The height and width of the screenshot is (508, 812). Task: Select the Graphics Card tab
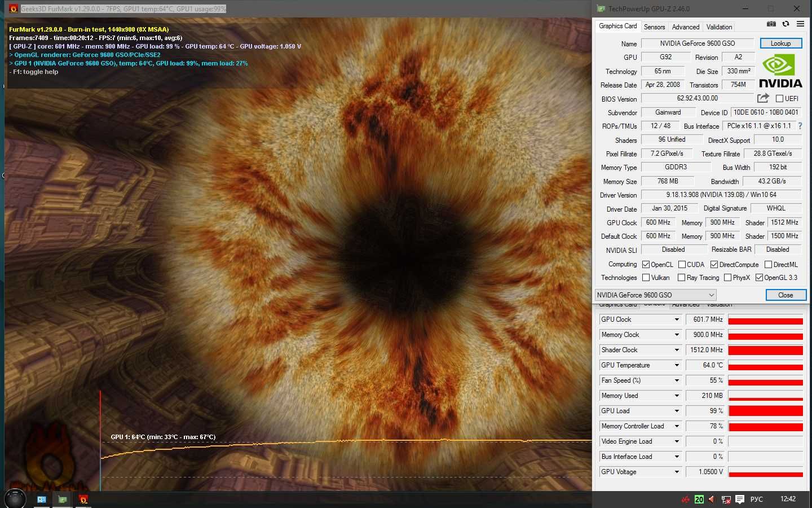pos(617,26)
